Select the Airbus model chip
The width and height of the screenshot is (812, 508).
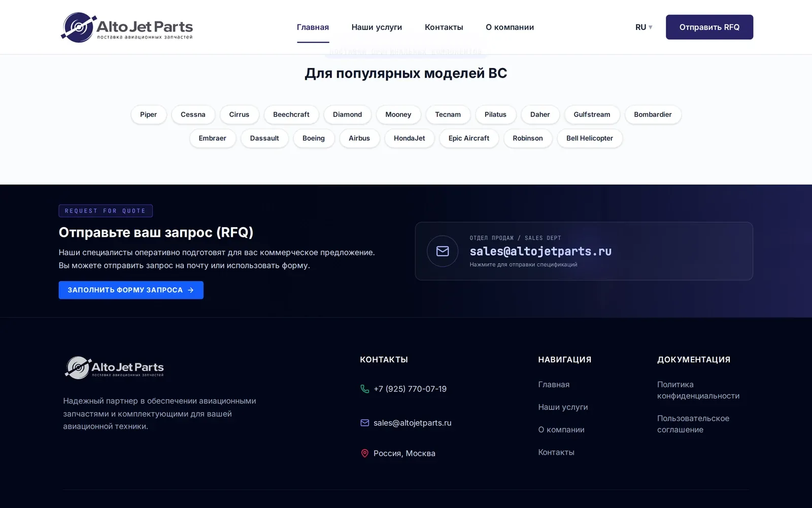coord(359,138)
